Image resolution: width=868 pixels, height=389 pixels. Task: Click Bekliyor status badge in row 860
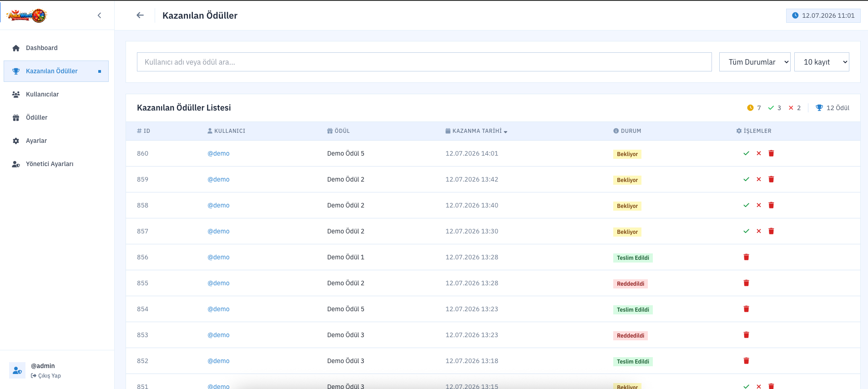pyautogui.click(x=627, y=154)
